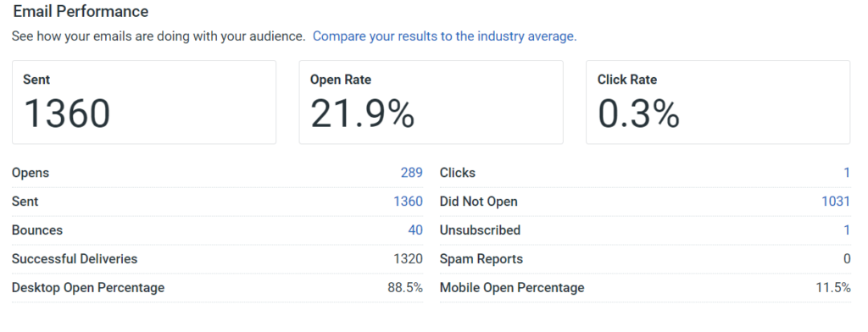Open the industry average comparison link
The height and width of the screenshot is (332, 868).
(444, 36)
